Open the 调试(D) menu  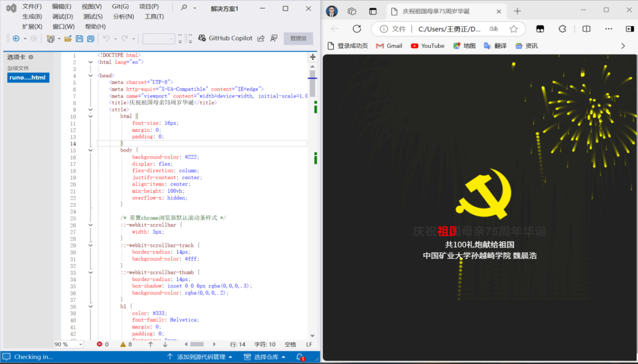pos(63,16)
